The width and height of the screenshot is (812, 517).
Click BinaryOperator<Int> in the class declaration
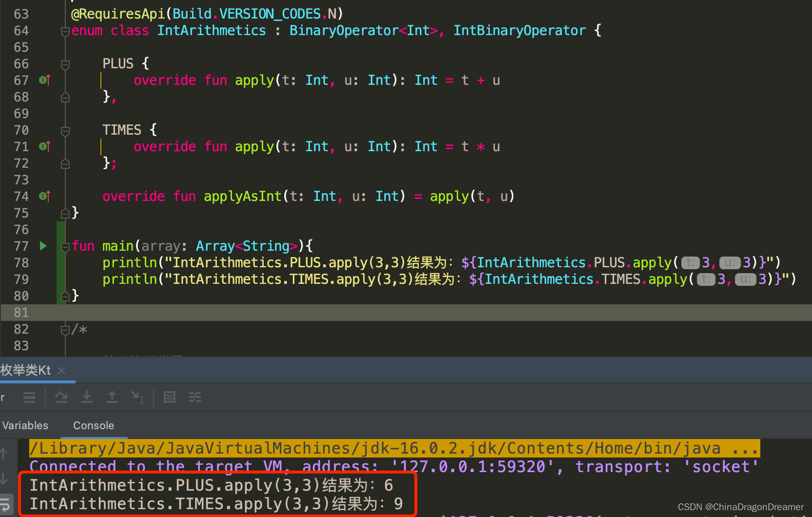(x=364, y=30)
